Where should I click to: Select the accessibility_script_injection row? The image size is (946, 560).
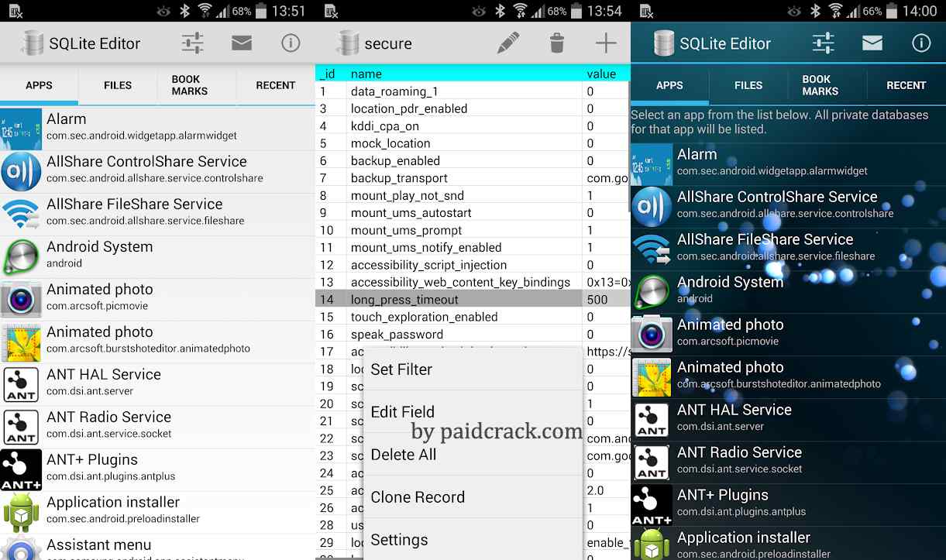point(473,264)
